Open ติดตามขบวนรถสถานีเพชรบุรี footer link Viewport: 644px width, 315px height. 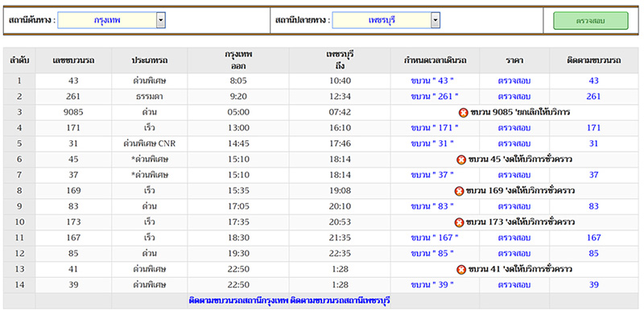coord(340,300)
